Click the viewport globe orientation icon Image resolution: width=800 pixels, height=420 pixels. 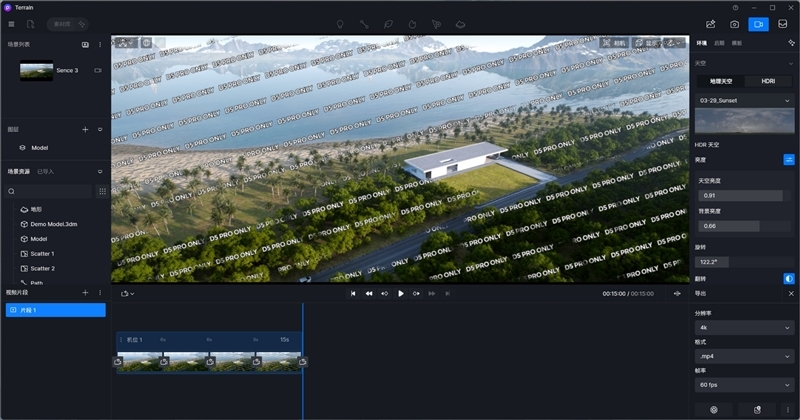[146, 43]
